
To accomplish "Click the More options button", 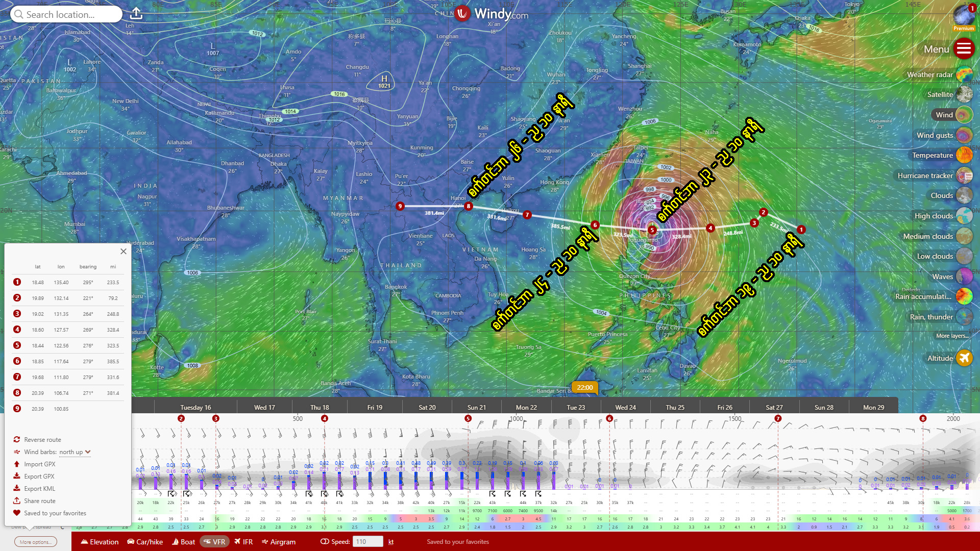I will (x=35, y=542).
